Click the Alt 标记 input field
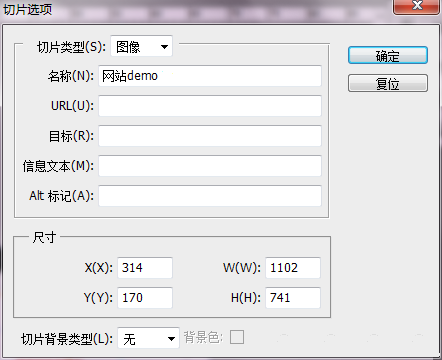Viewport: 442px width, 360px height. (210, 196)
